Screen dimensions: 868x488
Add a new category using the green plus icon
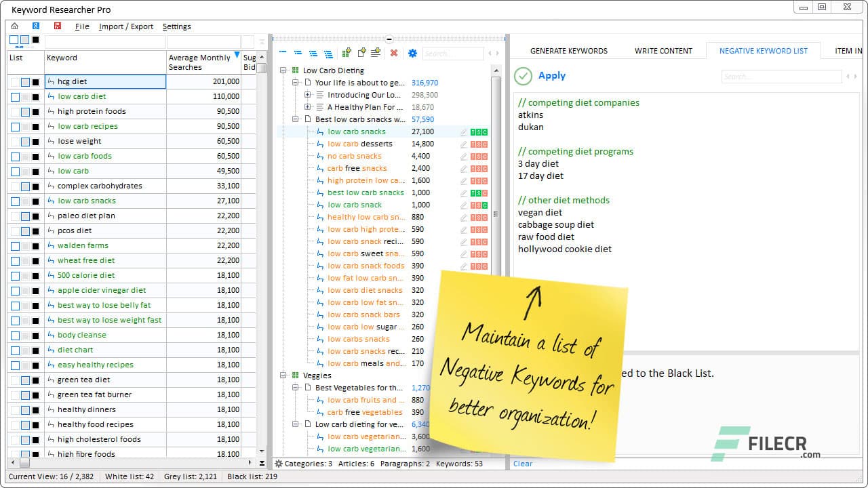tap(347, 53)
